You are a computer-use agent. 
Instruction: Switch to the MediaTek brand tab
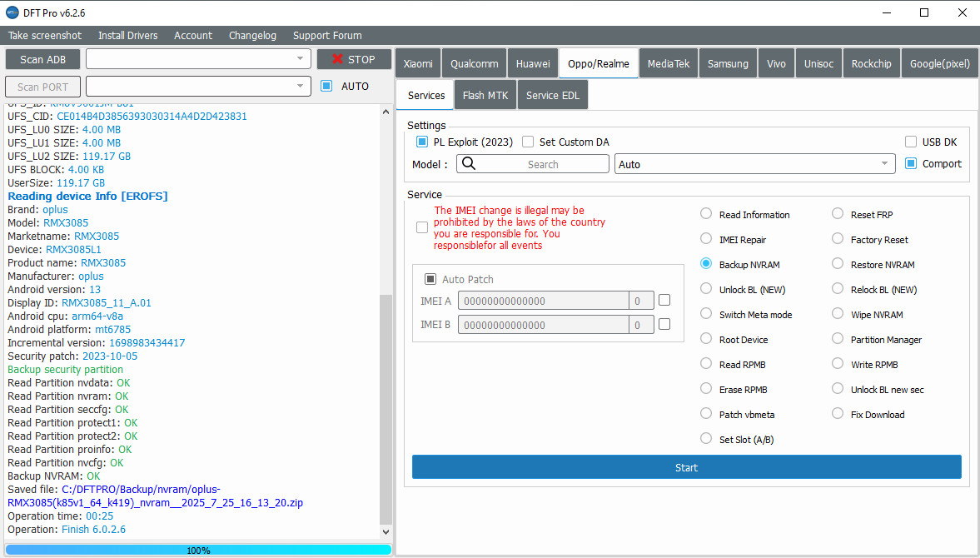tap(669, 63)
